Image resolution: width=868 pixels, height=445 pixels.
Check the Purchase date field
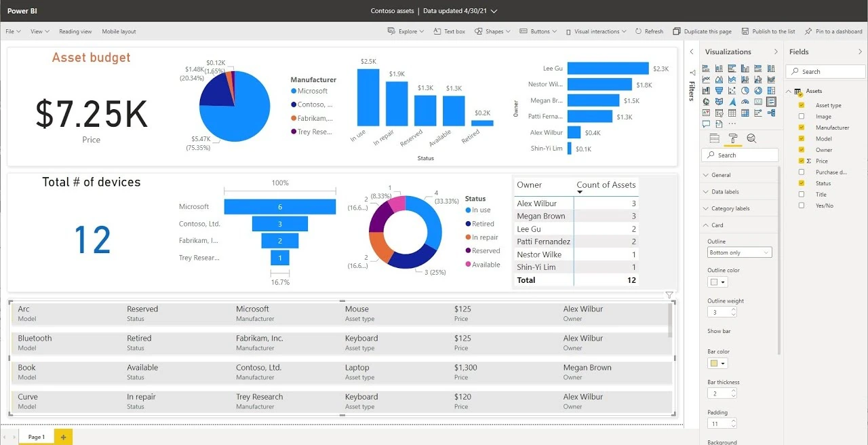pyautogui.click(x=802, y=172)
